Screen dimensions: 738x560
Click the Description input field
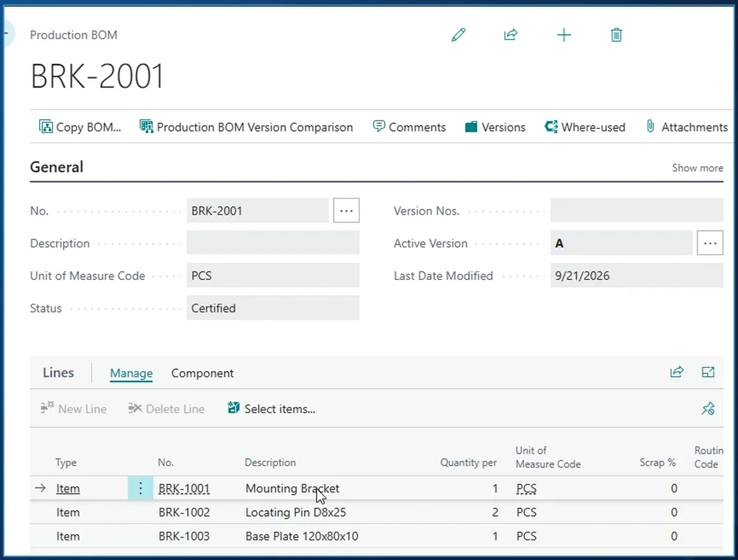click(x=273, y=243)
